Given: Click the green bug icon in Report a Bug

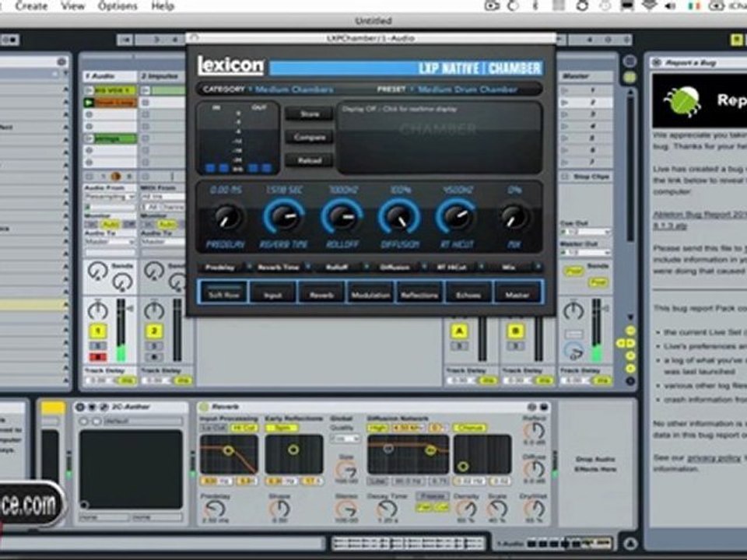Looking at the screenshot, I should 684,100.
